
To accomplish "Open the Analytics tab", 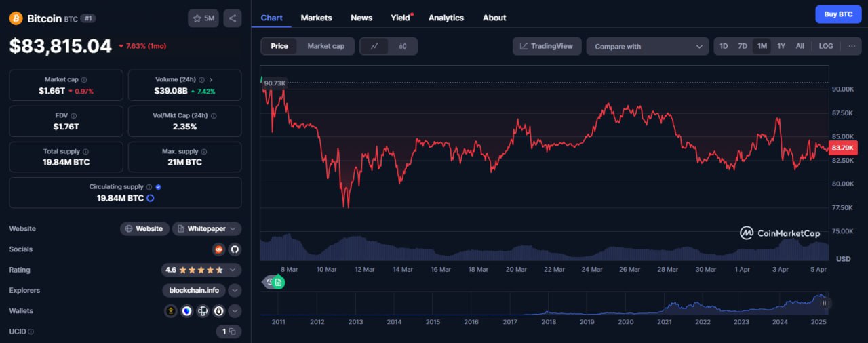I will 446,18.
